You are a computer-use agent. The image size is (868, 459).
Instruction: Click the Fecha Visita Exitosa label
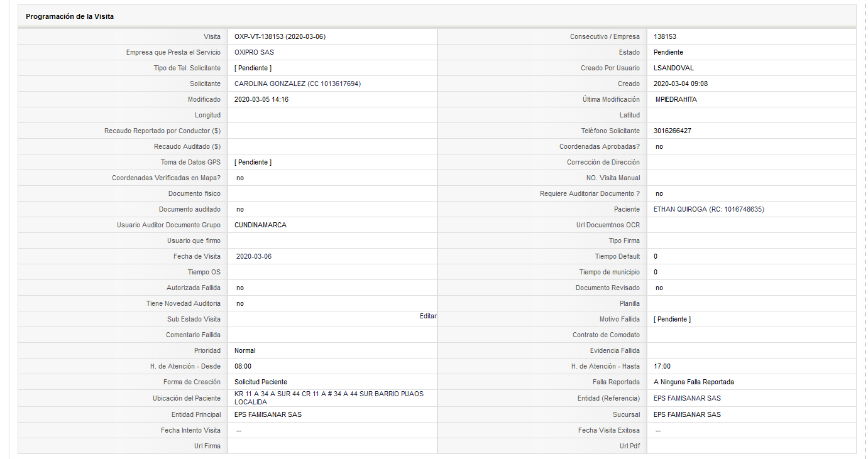pos(609,430)
